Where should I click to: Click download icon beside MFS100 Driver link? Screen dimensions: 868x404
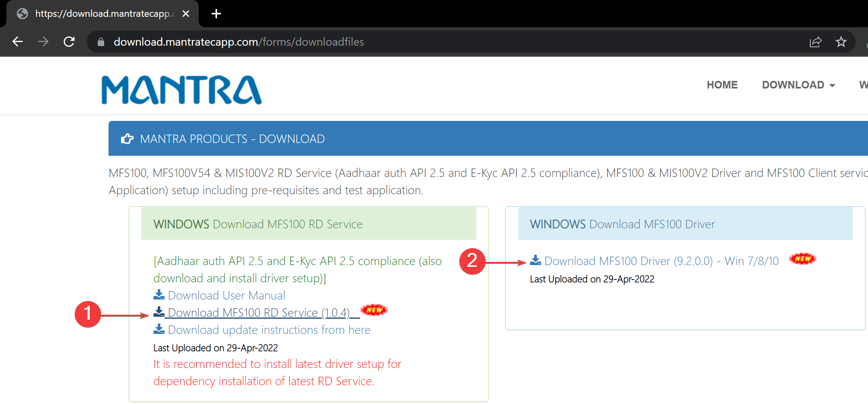pos(536,260)
